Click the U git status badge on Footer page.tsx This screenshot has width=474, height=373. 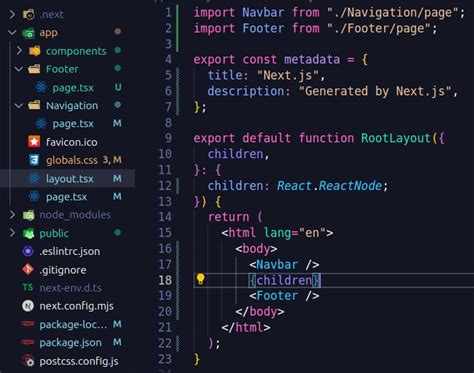coord(118,87)
